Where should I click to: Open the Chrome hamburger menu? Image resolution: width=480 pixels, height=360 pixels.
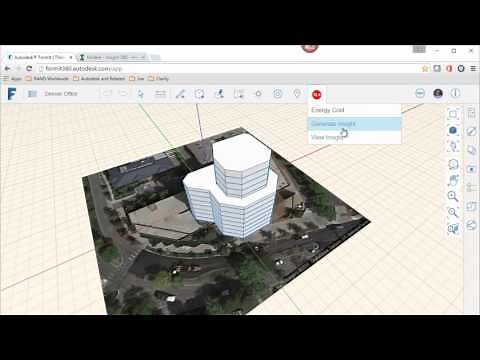coord(473,69)
